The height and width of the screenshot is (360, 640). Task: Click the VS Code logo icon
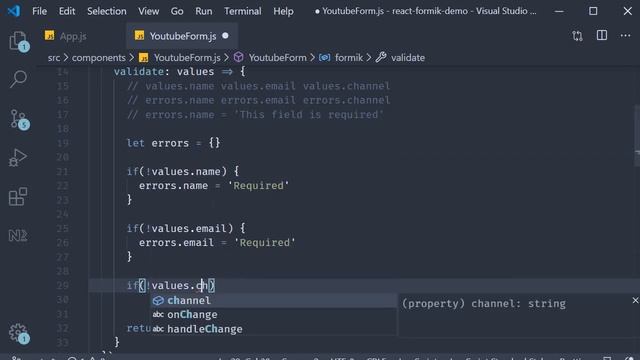(13, 11)
